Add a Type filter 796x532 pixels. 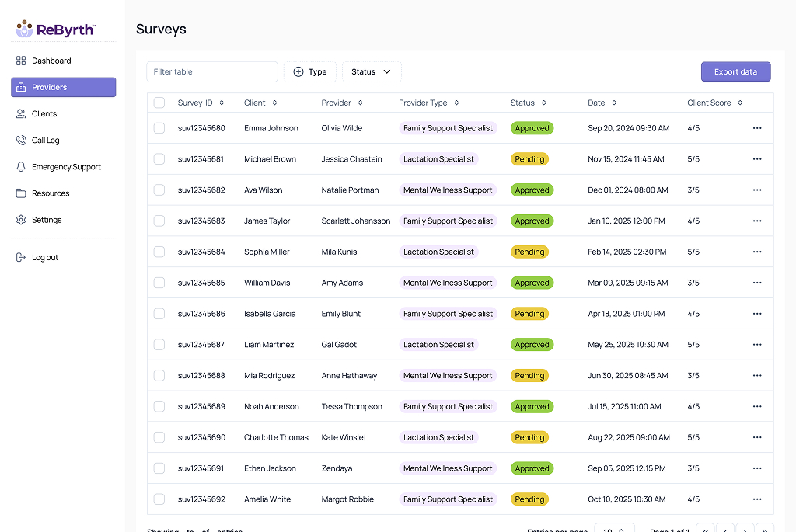point(310,71)
